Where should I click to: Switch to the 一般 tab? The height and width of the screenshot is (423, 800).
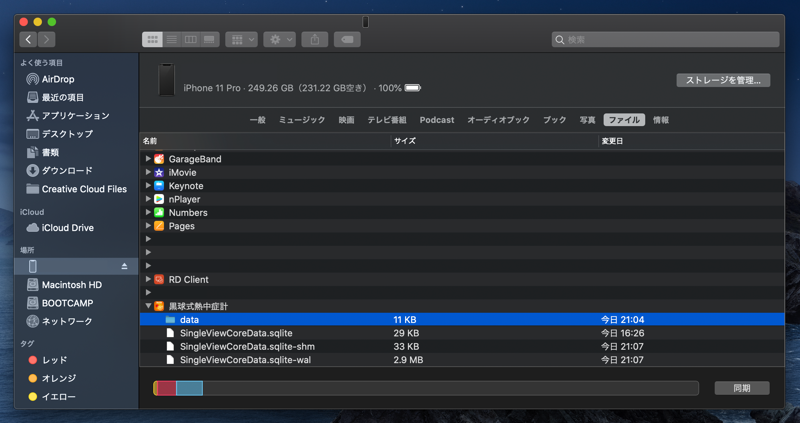[x=258, y=120]
